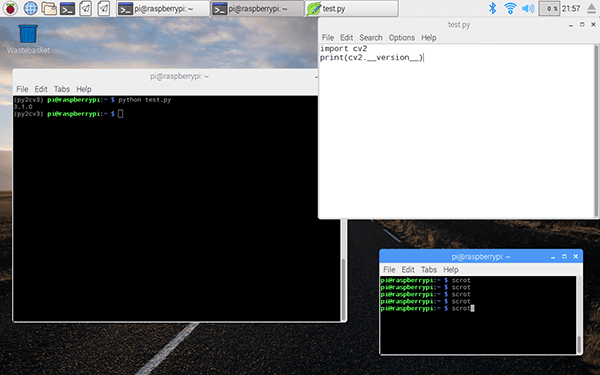Viewport: 600px width, 375px height.
Task: Maximize the small blue-titled terminal
Action: 564,257
